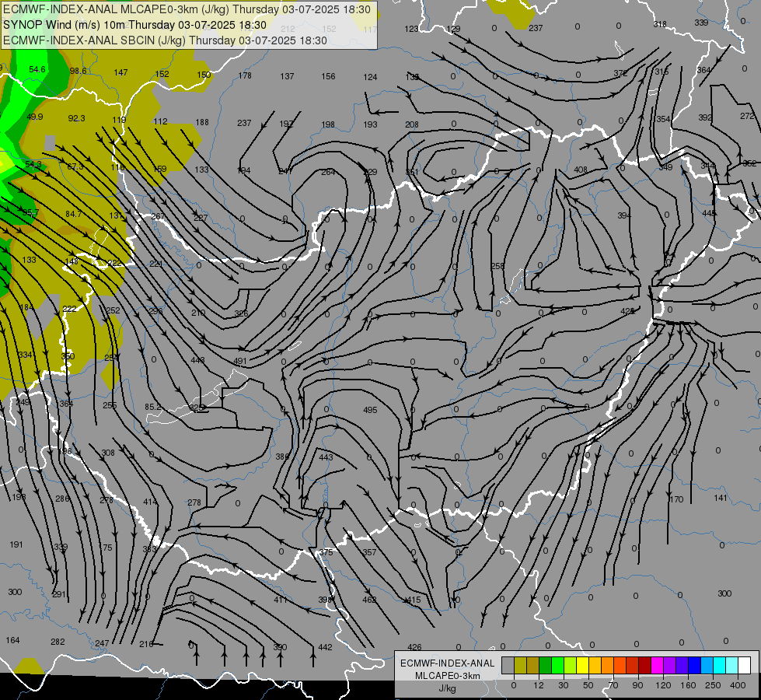This screenshot has width=761, height=700.
Task: Click the map value '141'
Action: coord(721,498)
